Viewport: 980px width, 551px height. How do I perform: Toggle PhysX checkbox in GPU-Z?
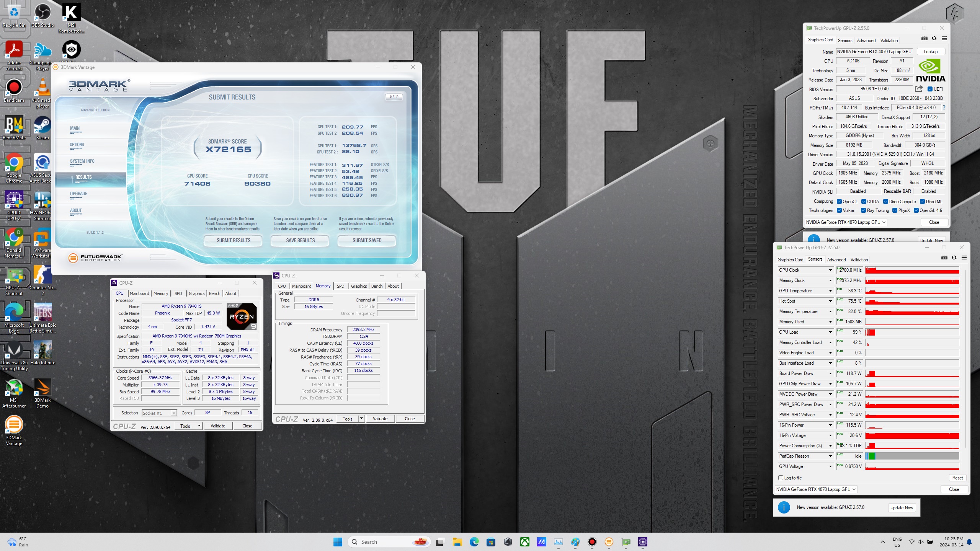895,210
